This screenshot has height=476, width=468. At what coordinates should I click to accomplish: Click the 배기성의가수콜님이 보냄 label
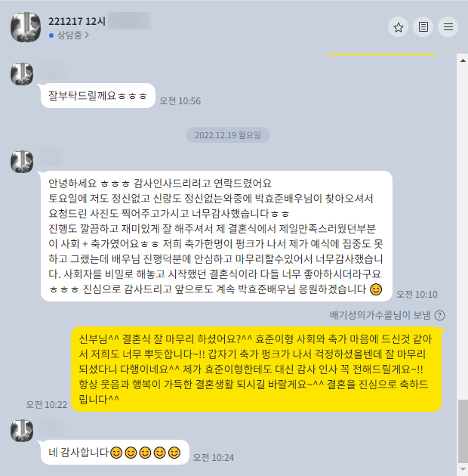pyautogui.click(x=380, y=315)
